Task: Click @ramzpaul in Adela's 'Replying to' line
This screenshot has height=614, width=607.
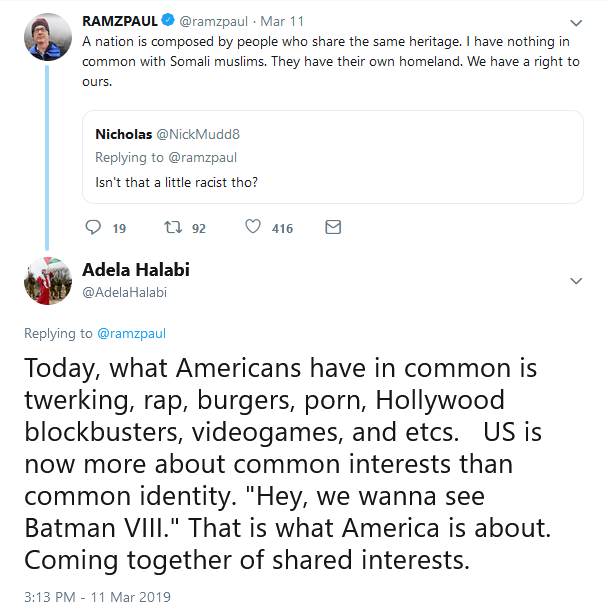Action: point(131,333)
